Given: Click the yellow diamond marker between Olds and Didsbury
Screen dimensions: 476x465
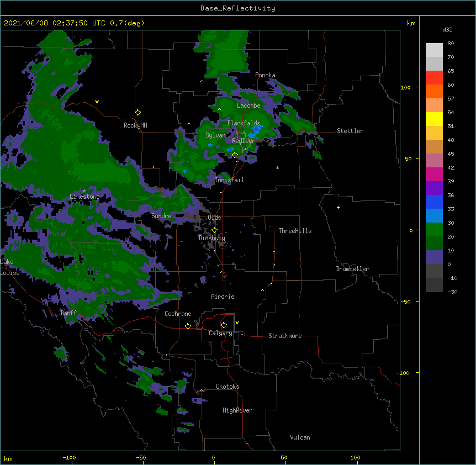Looking at the screenshot, I should pos(214,230).
